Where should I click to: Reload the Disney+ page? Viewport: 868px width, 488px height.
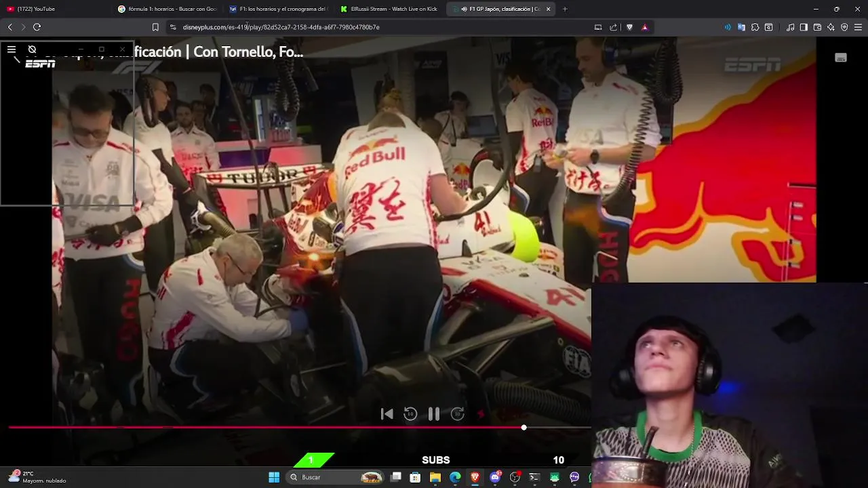37,27
